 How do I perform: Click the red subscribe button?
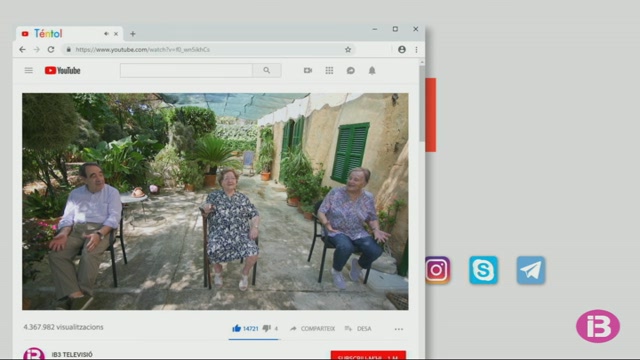pos(368,355)
